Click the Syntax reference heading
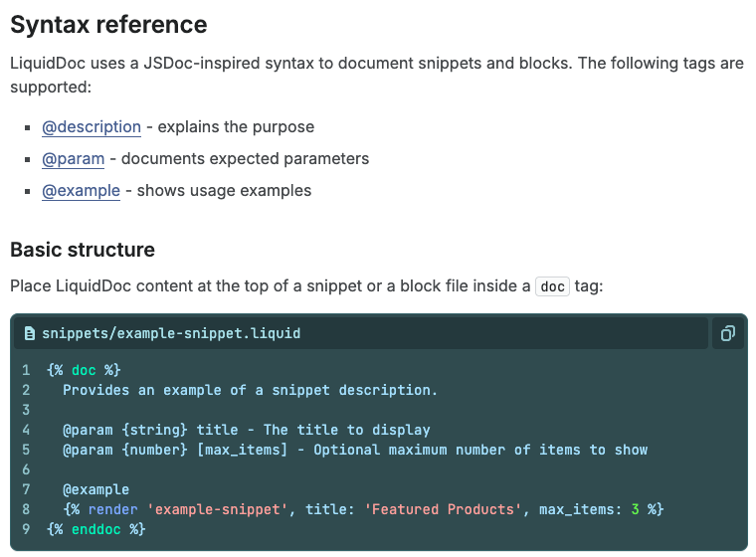This screenshot has width=756, height=557. 108,25
